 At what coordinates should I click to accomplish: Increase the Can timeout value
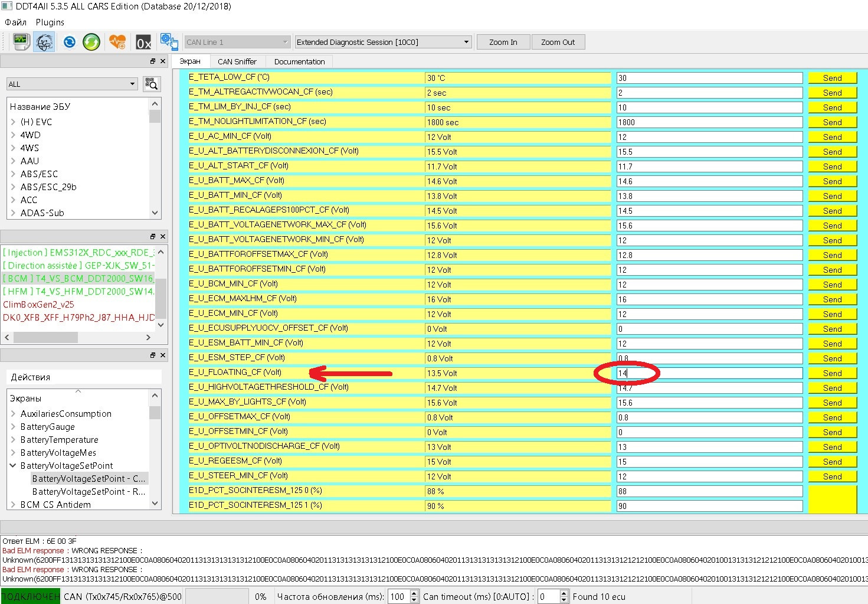pyautogui.click(x=564, y=593)
